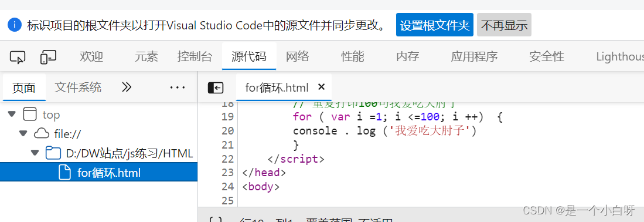Click 'console' on line 20

click(315, 131)
